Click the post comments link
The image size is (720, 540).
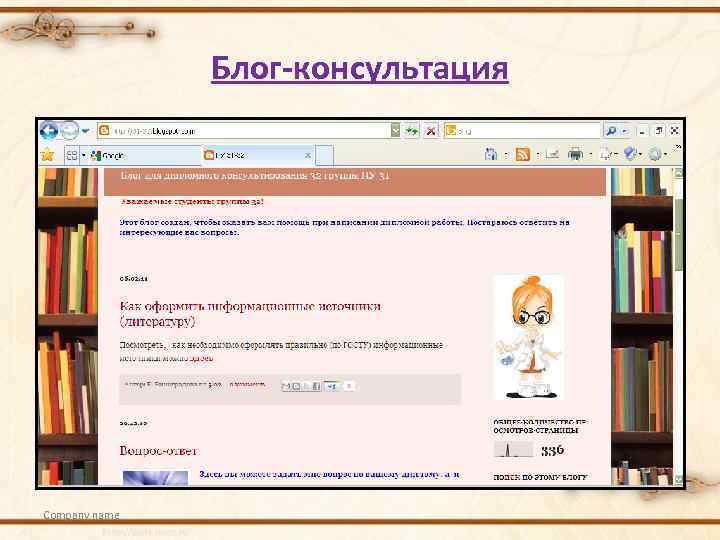[x=247, y=385]
